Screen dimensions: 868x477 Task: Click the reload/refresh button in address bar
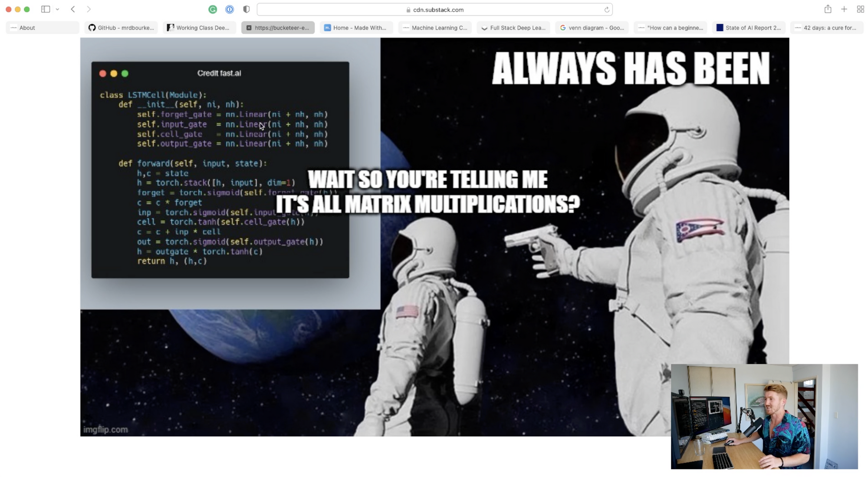tap(607, 10)
